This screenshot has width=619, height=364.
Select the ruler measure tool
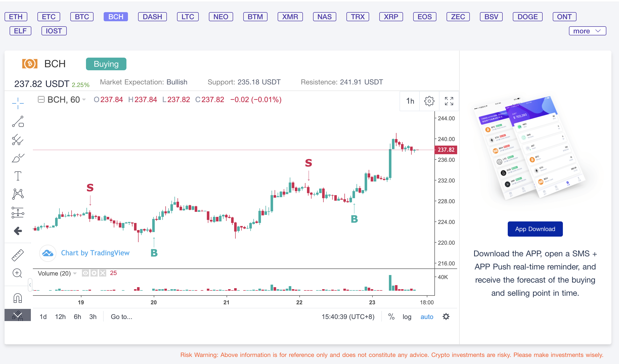pos(18,255)
